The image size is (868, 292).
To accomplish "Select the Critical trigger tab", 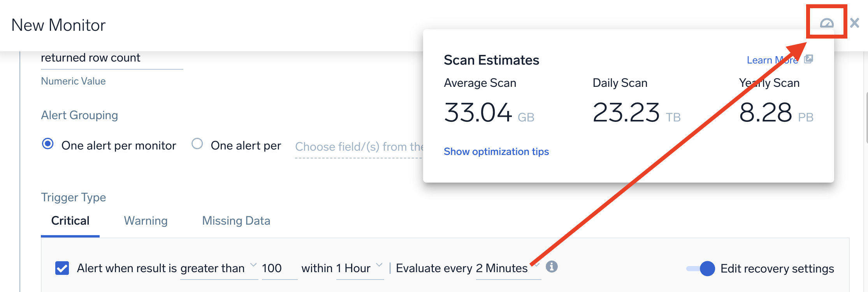I will click(70, 220).
